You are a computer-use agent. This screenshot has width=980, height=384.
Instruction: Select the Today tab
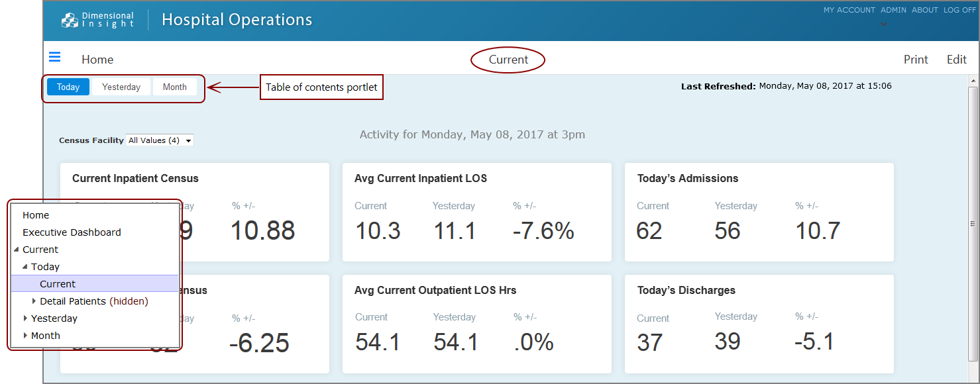(68, 87)
